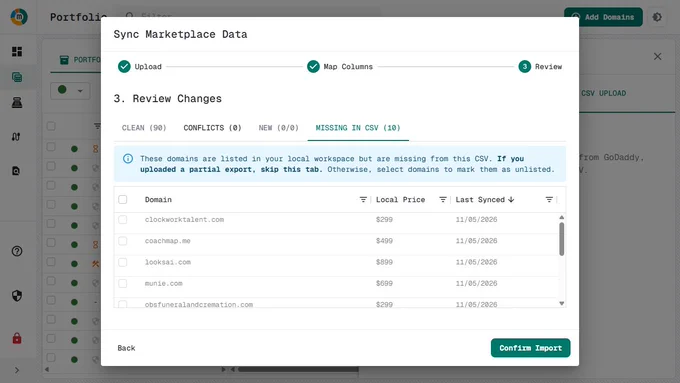680x383 pixels.
Task: Click the Upload step checkmark
Action: tap(124, 66)
